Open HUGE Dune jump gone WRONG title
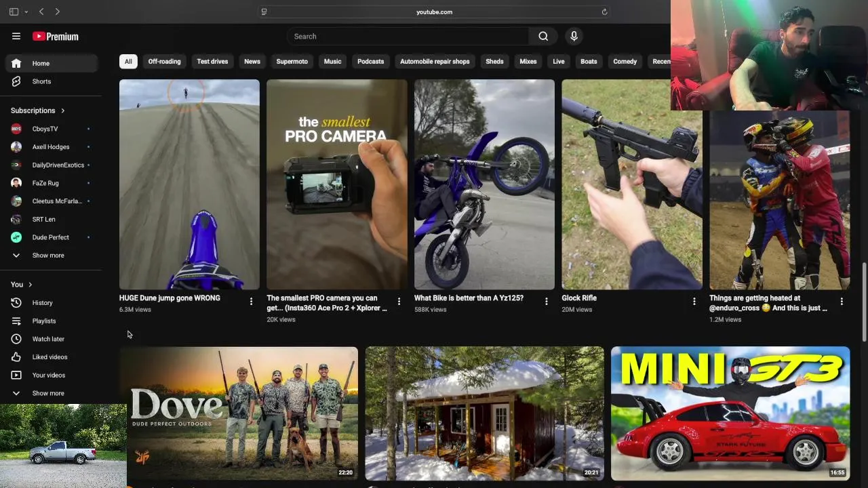The height and width of the screenshot is (488, 868). click(170, 298)
